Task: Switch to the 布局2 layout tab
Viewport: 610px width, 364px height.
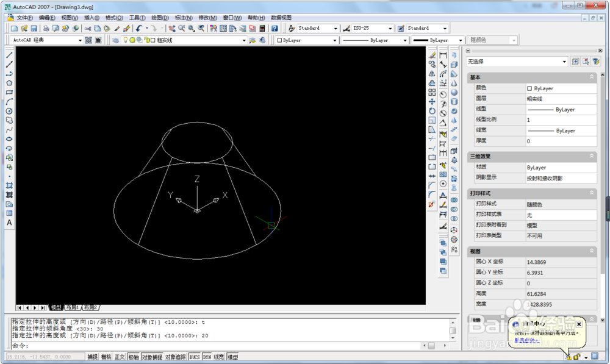Action: (x=90, y=308)
